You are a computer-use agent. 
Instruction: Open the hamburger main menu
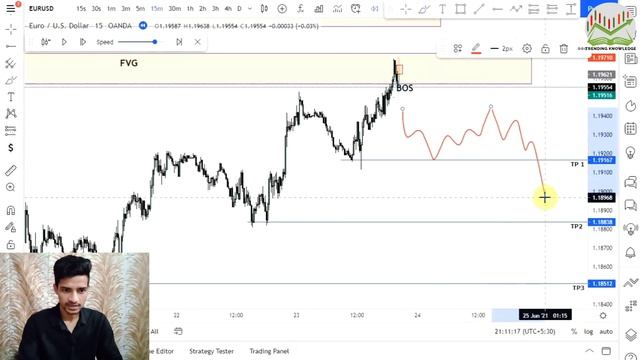click(x=11, y=8)
